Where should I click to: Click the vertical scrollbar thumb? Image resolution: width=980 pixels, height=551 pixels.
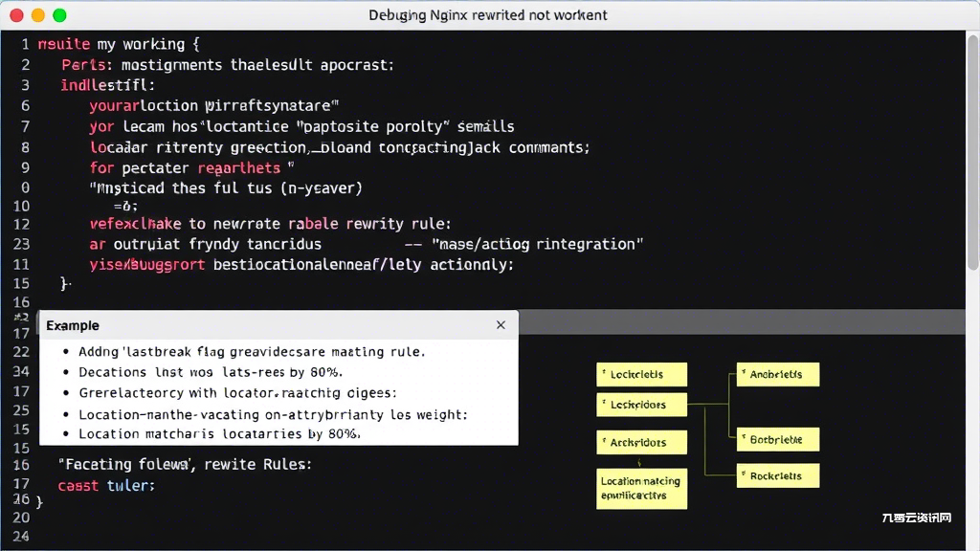click(972, 152)
